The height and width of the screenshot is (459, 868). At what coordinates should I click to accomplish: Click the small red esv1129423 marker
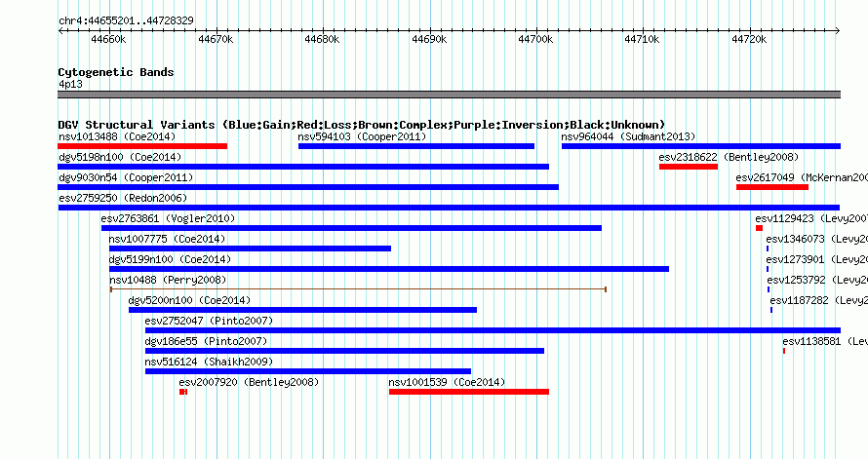759,228
